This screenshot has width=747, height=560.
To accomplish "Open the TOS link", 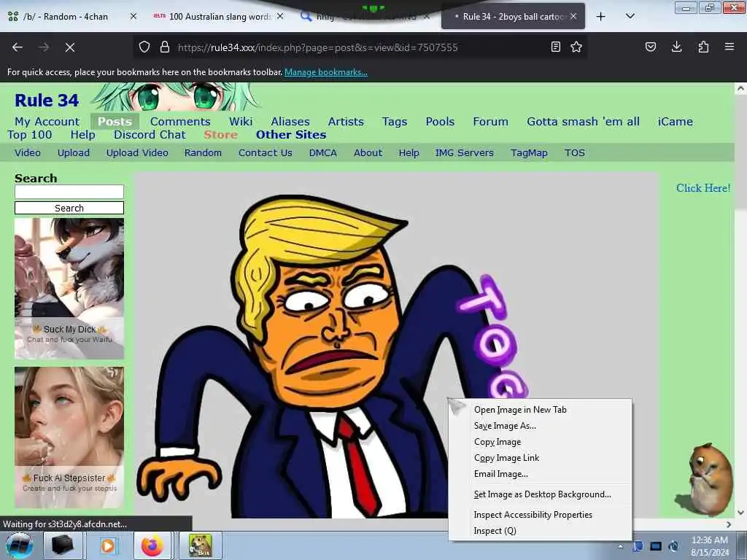I will (575, 153).
